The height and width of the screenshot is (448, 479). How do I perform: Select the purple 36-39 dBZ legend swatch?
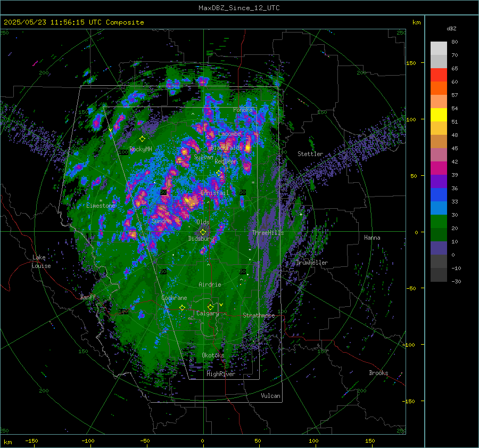(x=439, y=182)
